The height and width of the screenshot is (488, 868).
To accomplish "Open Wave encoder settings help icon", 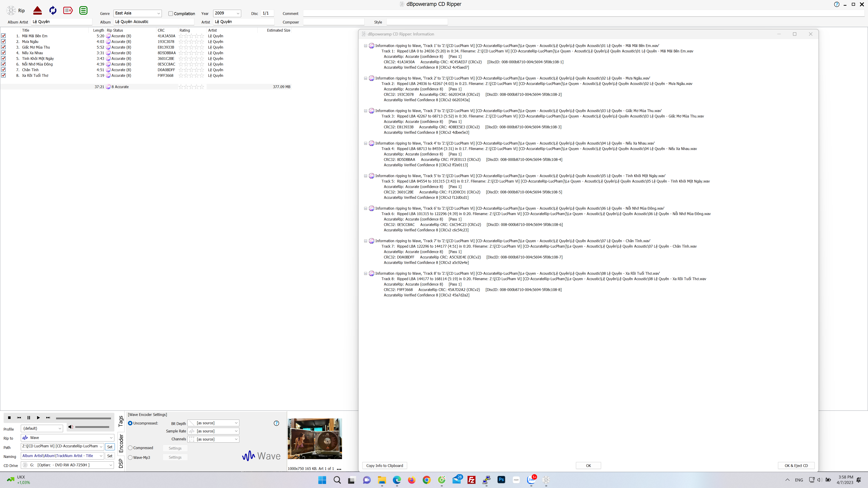I will point(276,423).
